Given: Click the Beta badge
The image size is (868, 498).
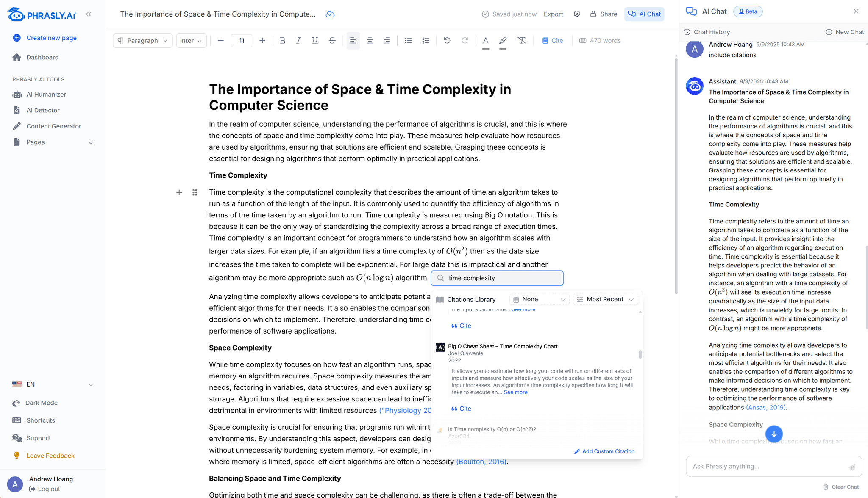Looking at the screenshot, I should tap(748, 11).
